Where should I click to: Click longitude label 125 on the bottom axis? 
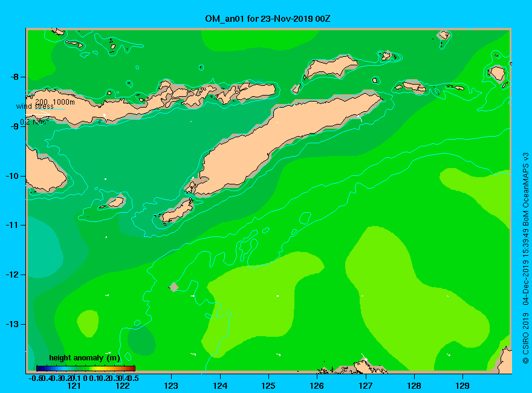point(268,386)
